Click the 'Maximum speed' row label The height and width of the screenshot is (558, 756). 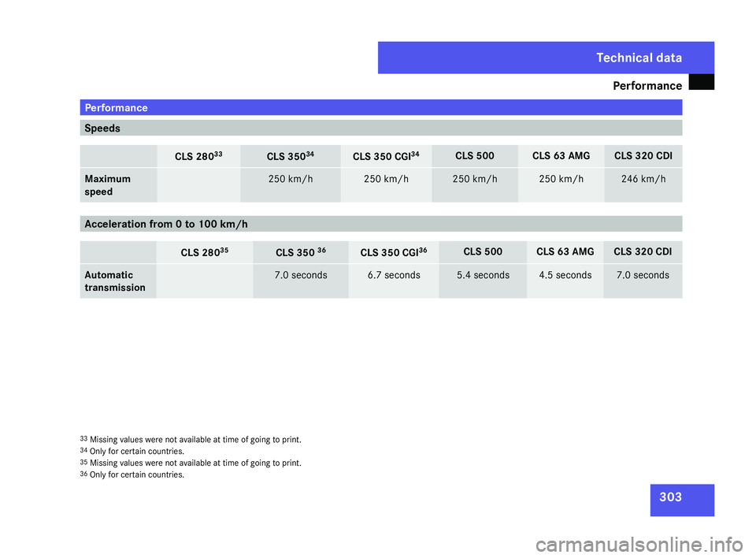click(x=108, y=185)
